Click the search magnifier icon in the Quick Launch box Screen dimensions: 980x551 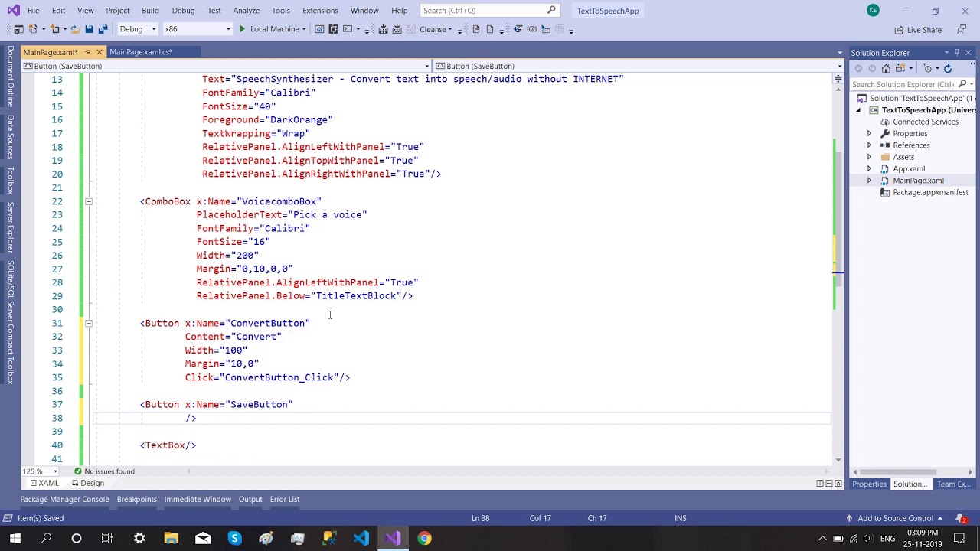click(551, 11)
